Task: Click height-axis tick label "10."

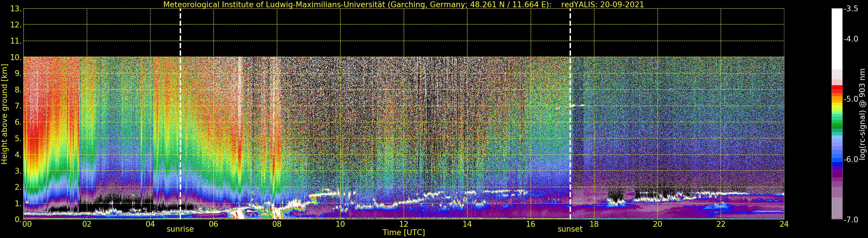Action: coord(16,57)
